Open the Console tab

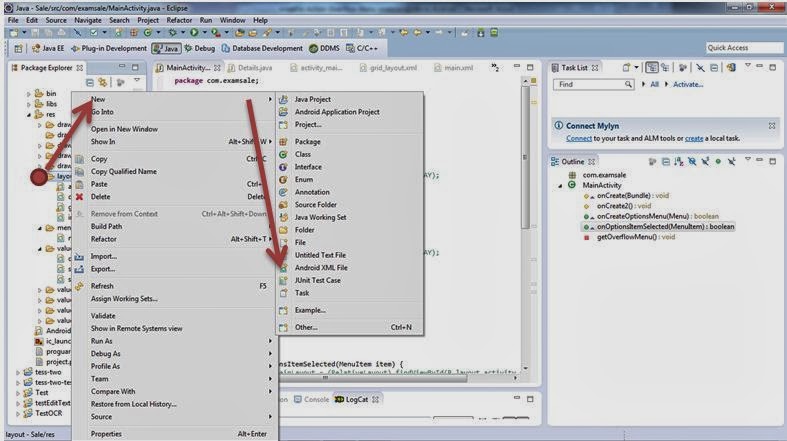pyautogui.click(x=311, y=399)
